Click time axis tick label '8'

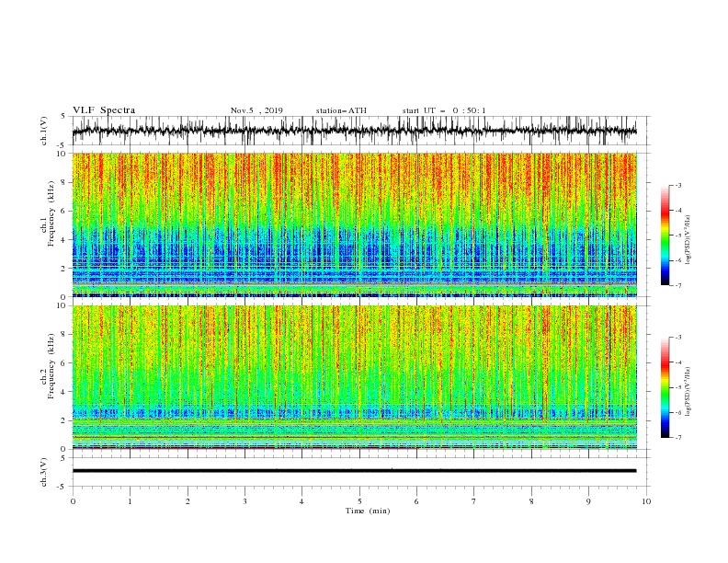531,501
